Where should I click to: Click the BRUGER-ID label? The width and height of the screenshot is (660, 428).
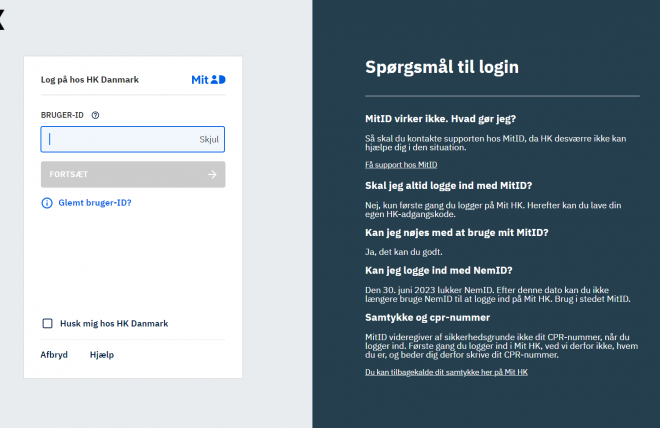[x=62, y=115]
